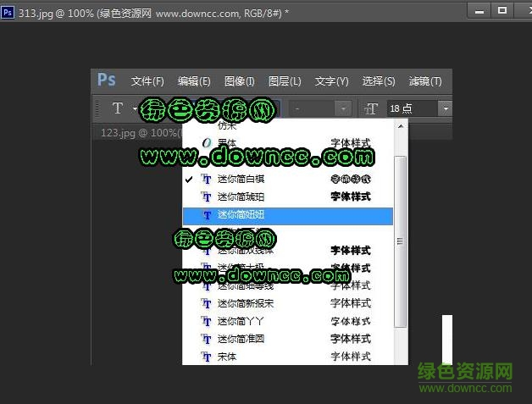The width and height of the screenshot is (532, 404).
Task: Open the font size 18点 dropdown arrow
Action: pos(444,108)
